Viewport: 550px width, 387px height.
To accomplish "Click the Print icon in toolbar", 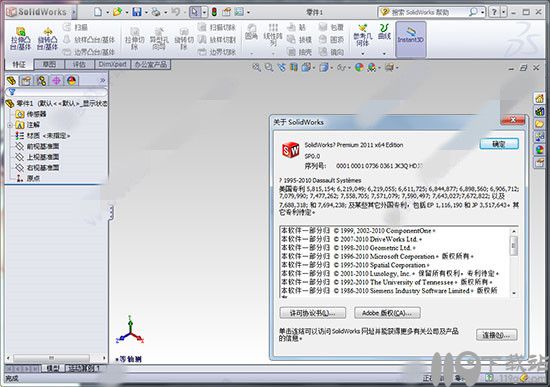I will [x=156, y=12].
